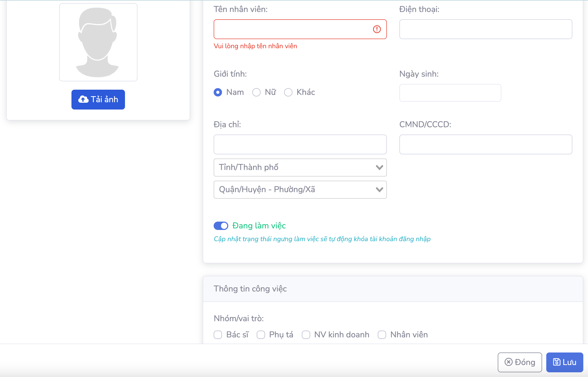Click the CMND/CCCD input field

tap(485, 144)
